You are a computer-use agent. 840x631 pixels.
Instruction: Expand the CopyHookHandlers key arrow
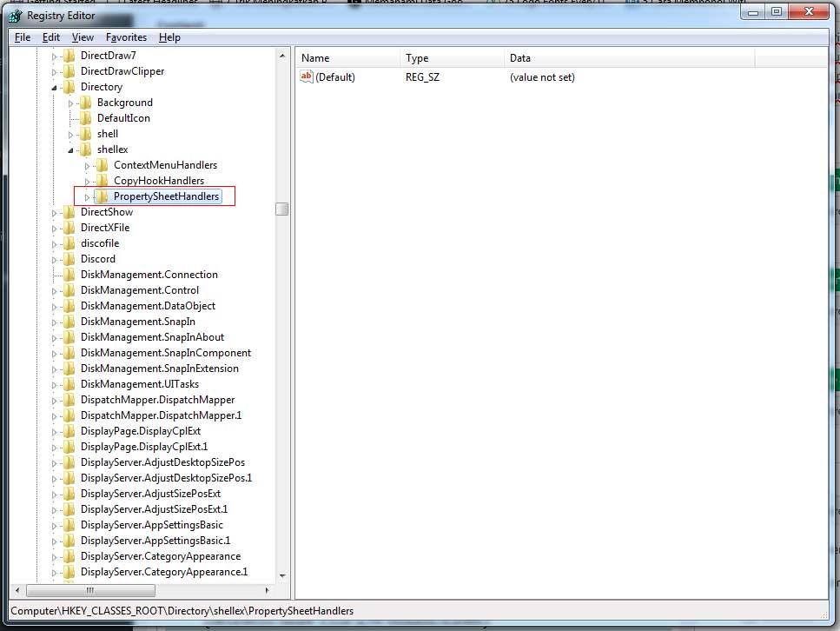pos(88,182)
